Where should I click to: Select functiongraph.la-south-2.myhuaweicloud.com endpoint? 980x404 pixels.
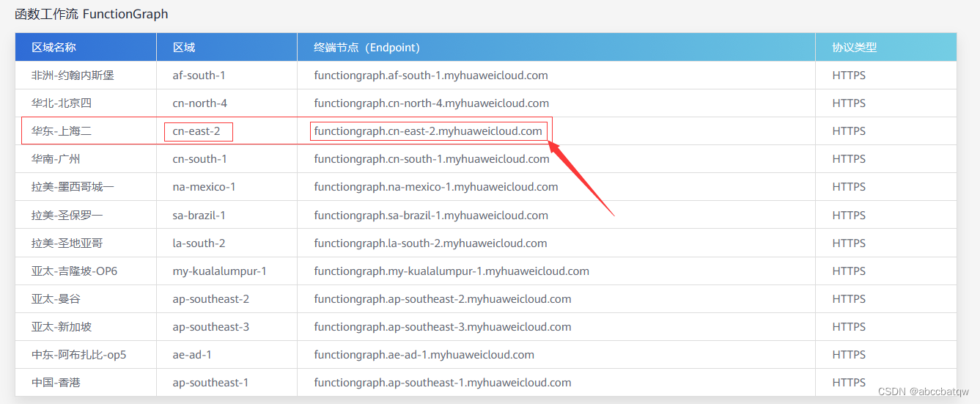click(431, 243)
